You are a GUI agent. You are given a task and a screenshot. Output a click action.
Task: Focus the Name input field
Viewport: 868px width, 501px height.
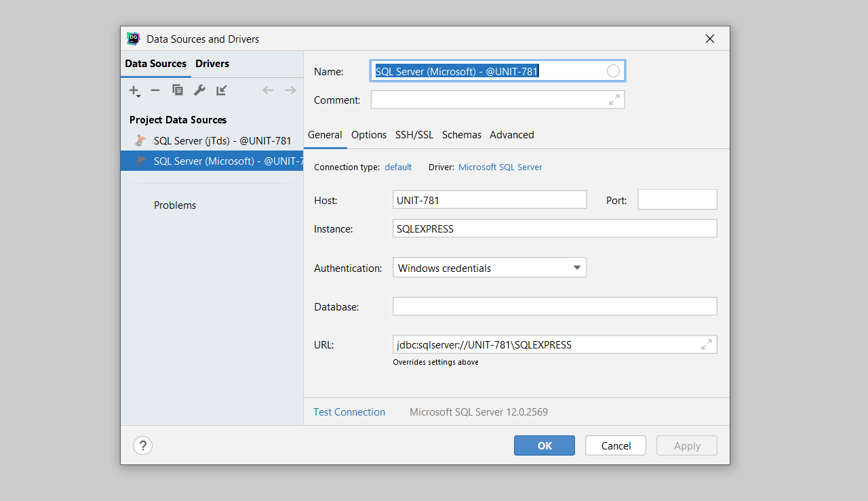498,71
